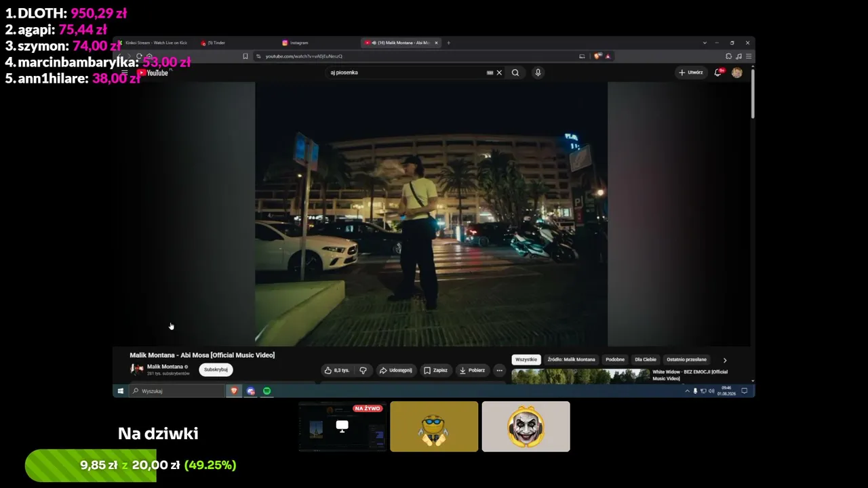The image size is (868, 488).
Task: Open Malik Montana channel avatar
Action: point(137,369)
